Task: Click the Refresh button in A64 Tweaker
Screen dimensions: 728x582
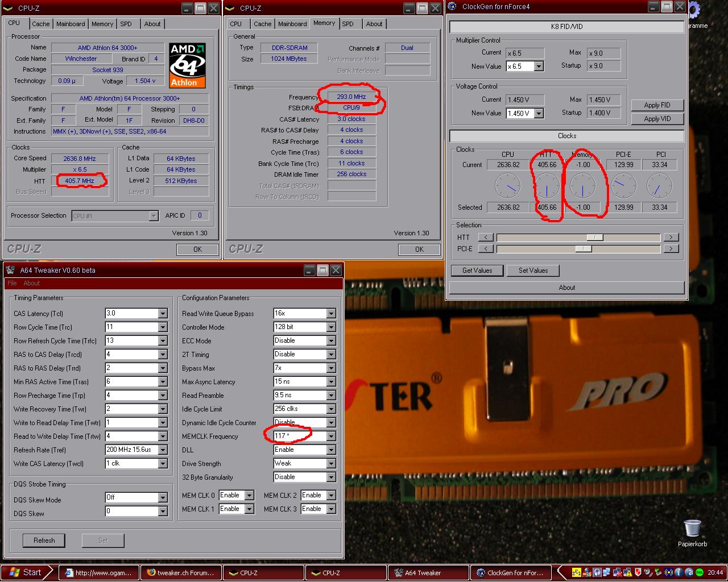Action: point(44,541)
